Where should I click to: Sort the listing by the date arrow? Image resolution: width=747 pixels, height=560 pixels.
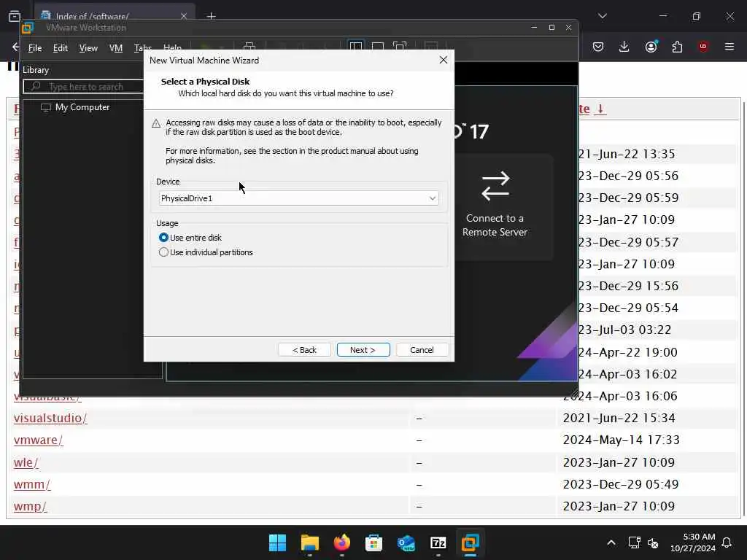click(x=600, y=109)
